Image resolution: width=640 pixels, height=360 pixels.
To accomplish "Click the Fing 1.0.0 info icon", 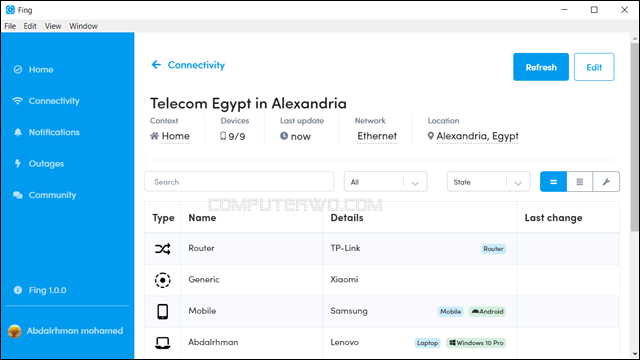I will (x=18, y=290).
